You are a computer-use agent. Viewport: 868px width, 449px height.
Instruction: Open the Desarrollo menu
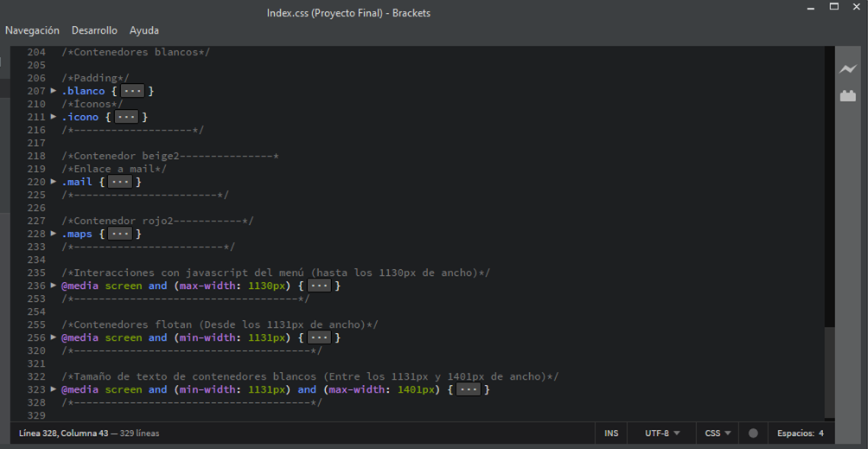[x=94, y=30]
